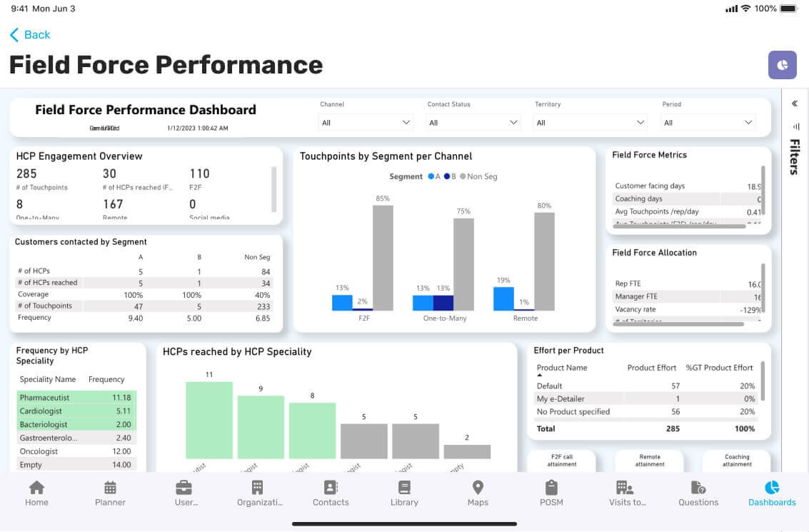Click the gray bar labeled 2
Screen dimensions: 809x532
(467, 451)
